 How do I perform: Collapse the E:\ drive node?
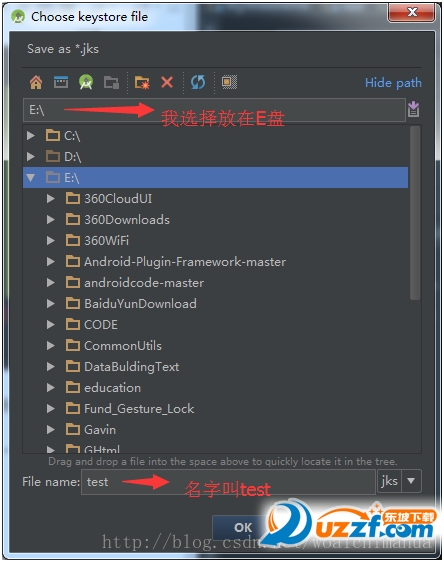tap(31, 177)
